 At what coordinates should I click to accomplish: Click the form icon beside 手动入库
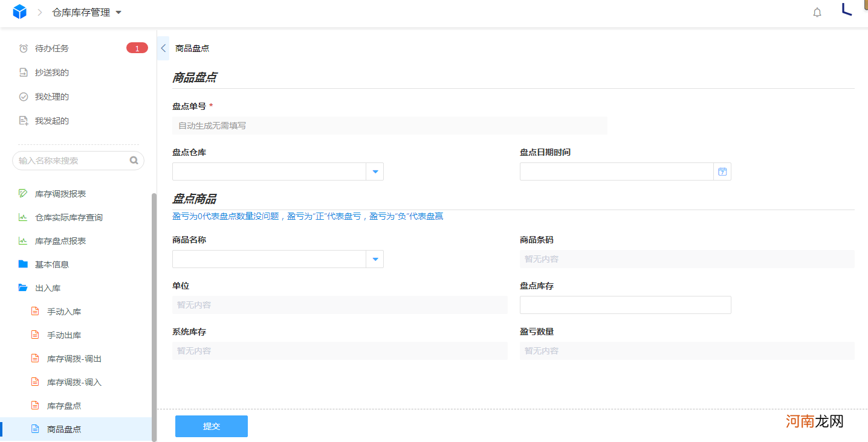[x=35, y=312]
